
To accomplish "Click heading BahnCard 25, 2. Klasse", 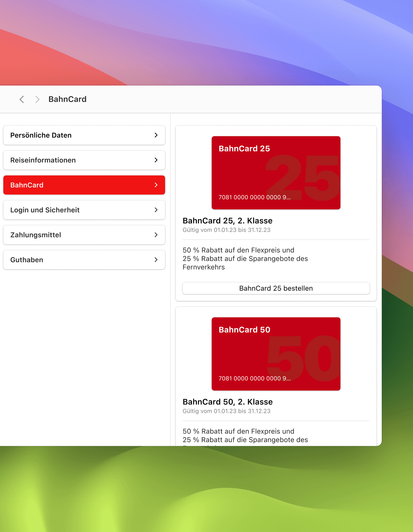I will 227,221.
